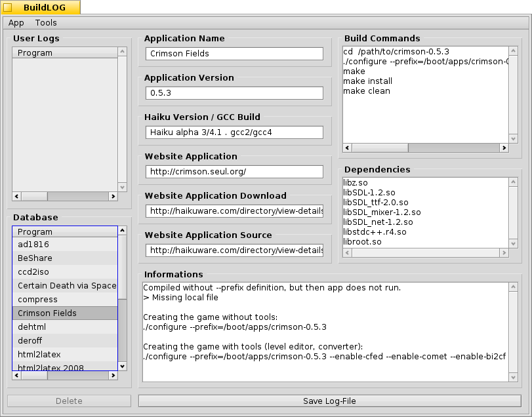
Task: Select ad1816 in the Database list
Action: 65,245
